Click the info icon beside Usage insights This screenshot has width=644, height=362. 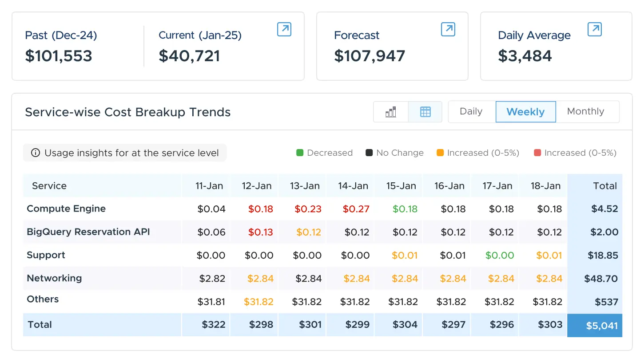tap(36, 153)
